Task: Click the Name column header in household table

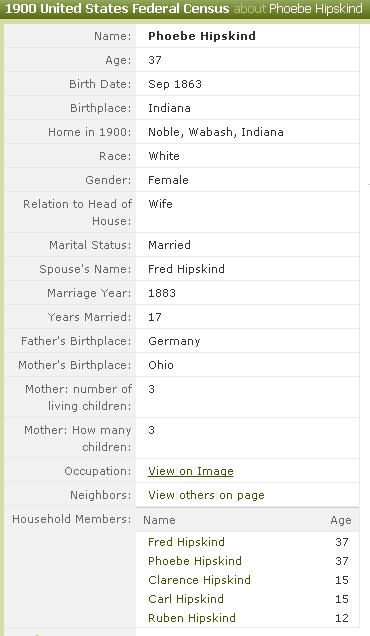Action: pyautogui.click(x=159, y=520)
